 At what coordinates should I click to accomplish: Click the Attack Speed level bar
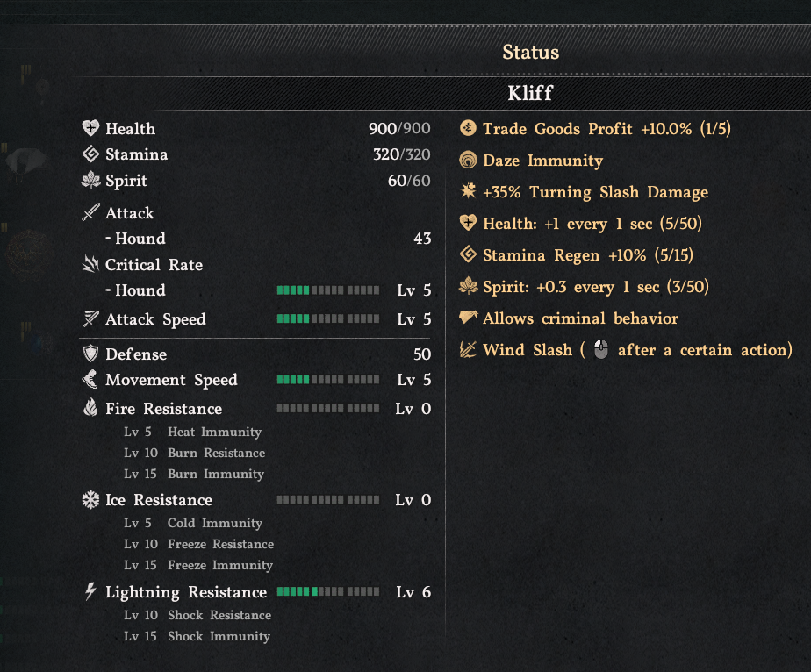click(x=327, y=319)
